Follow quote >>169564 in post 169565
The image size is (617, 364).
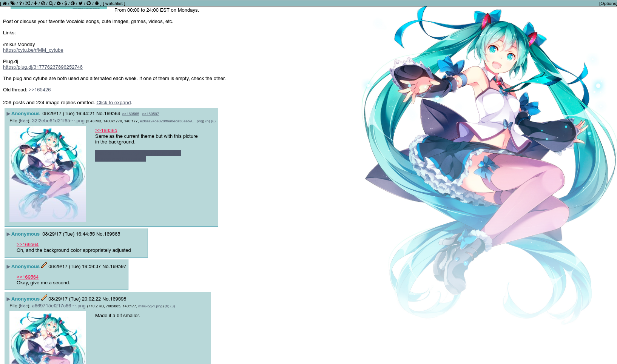point(28,245)
